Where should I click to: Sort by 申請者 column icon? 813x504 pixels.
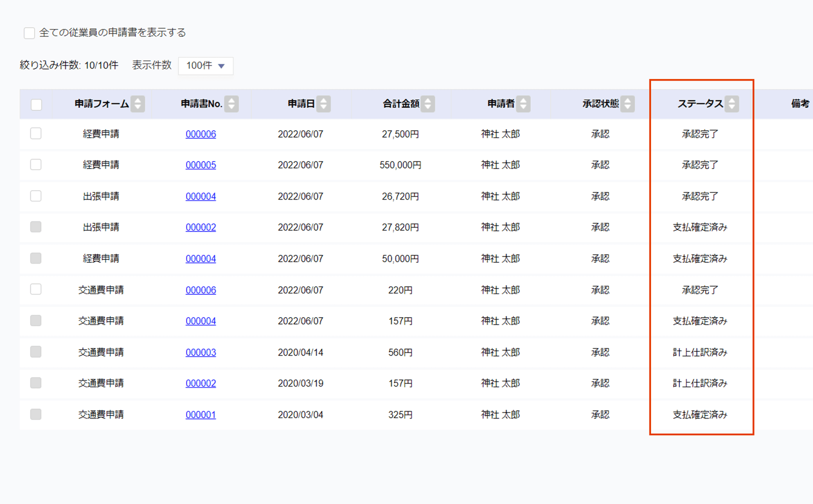(x=523, y=104)
